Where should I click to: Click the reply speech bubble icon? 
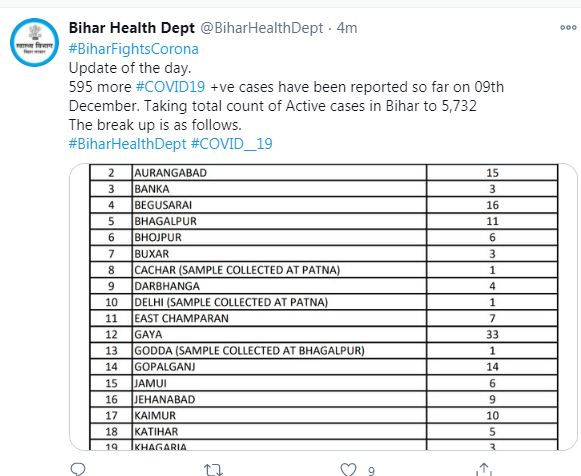click(78, 469)
